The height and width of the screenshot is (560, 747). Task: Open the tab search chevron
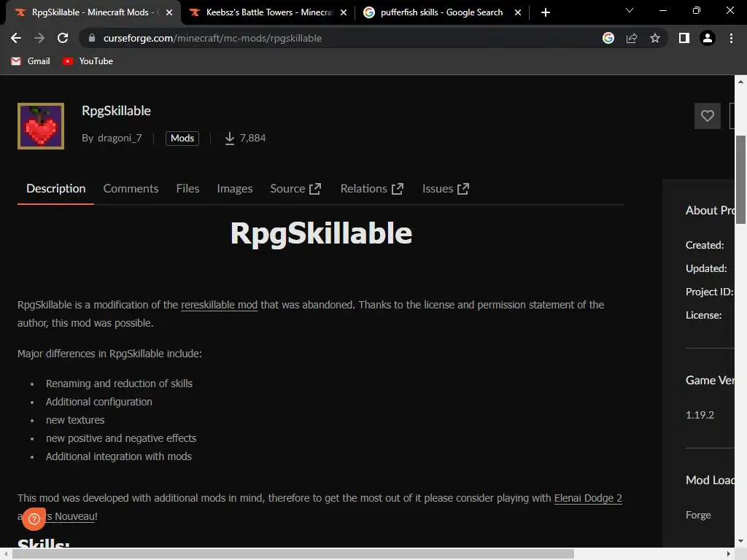630,10
